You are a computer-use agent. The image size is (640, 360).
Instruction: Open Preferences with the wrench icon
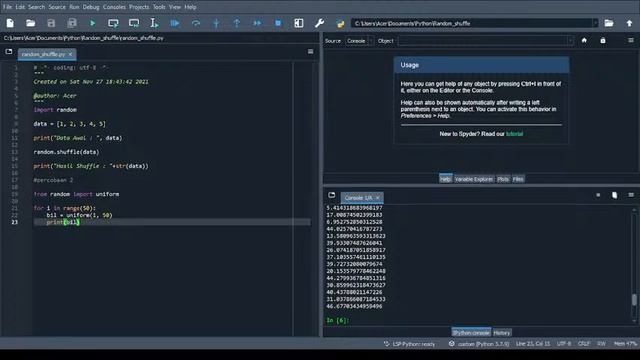coord(320,23)
